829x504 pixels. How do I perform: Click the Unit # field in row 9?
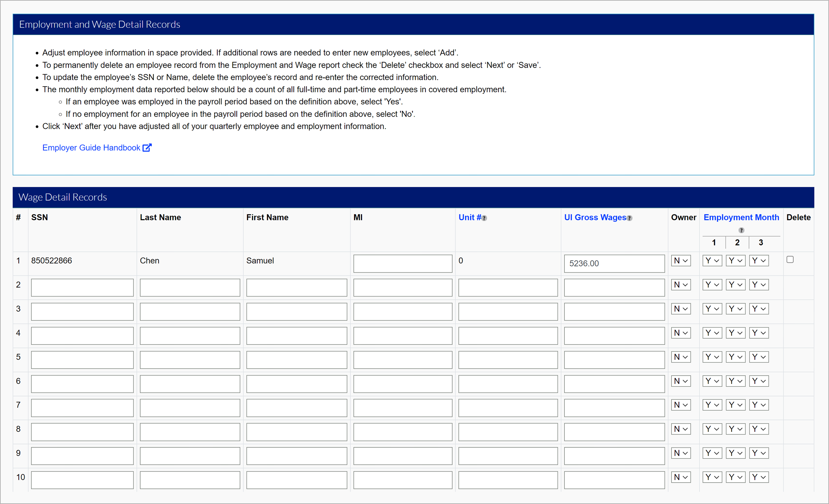[x=508, y=456]
